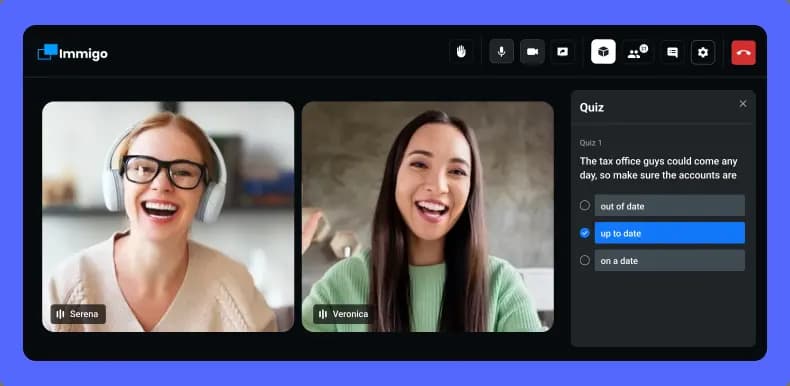Turn off the video camera
The image size is (790, 386).
click(533, 52)
